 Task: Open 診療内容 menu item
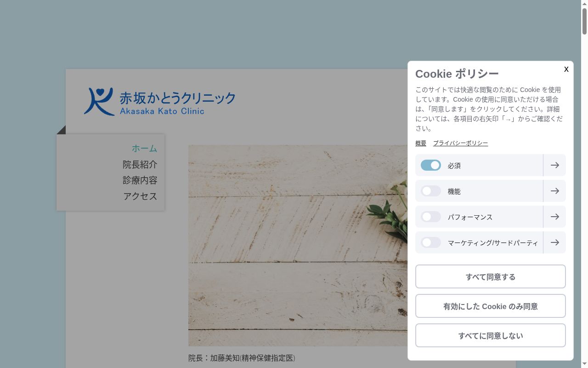coord(140,180)
